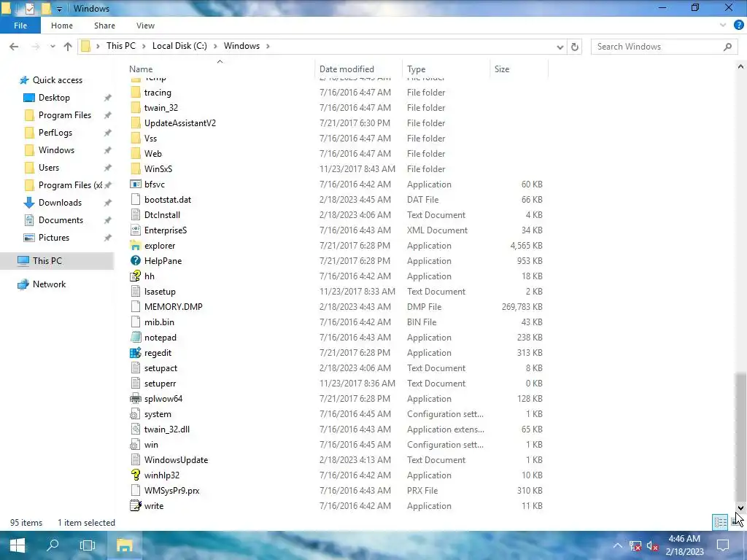
Task: Click the bfsvc application icon
Action: click(x=135, y=184)
